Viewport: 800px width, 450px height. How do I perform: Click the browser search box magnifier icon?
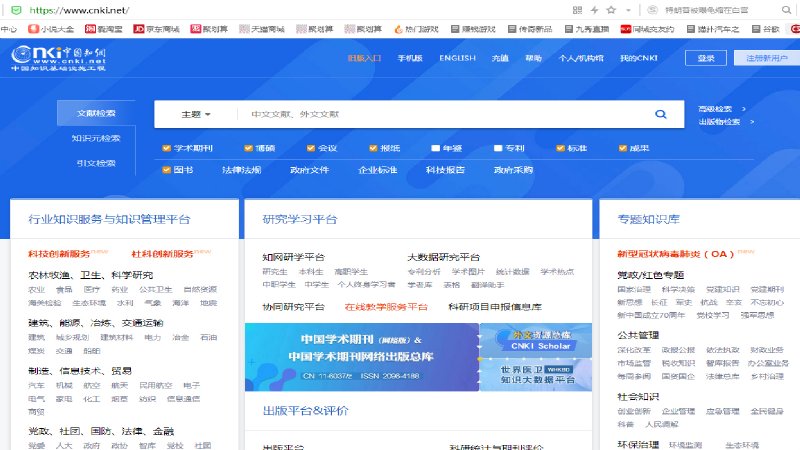click(x=786, y=10)
